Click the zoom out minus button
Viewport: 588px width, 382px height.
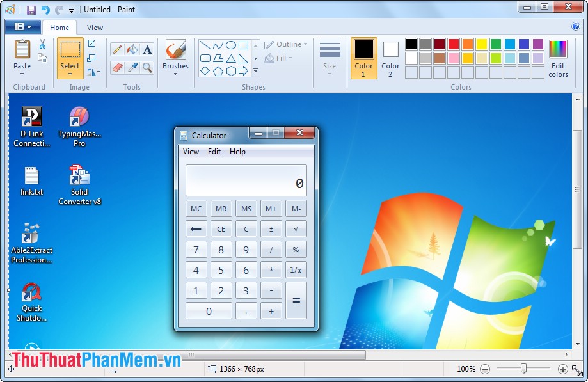point(485,369)
